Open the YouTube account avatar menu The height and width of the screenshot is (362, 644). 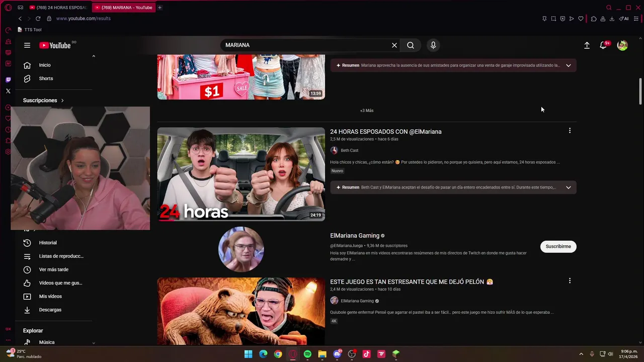[622, 45]
